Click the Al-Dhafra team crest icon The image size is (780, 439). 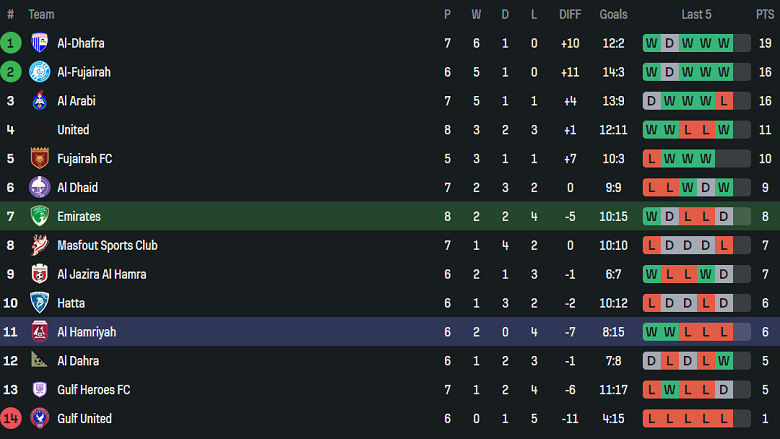[40, 43]
